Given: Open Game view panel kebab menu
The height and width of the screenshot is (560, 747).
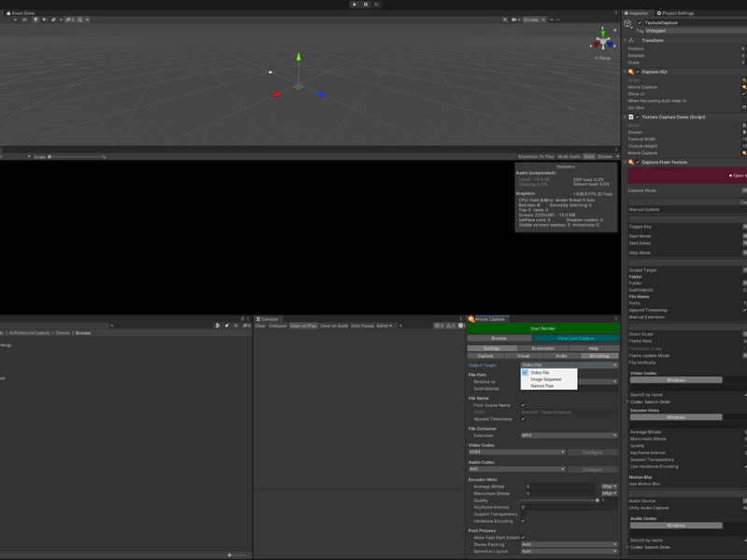Looking at the screenshot, I should (616, 149).
